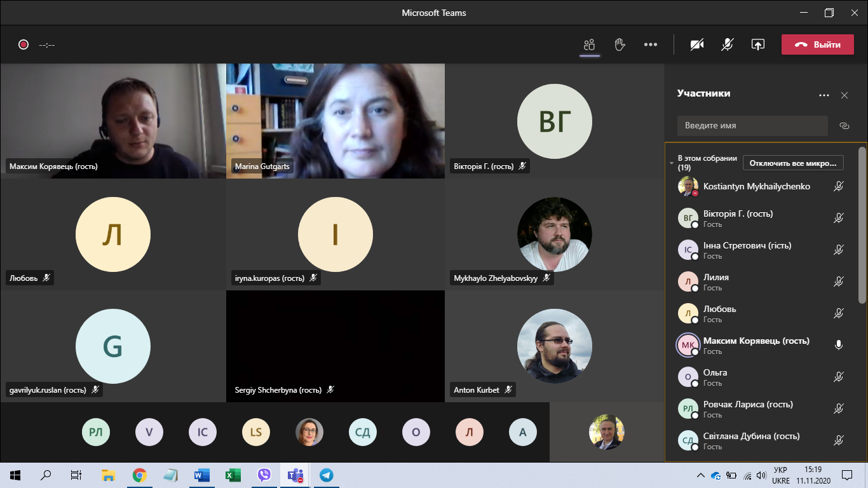Open the share content tray

758,44
